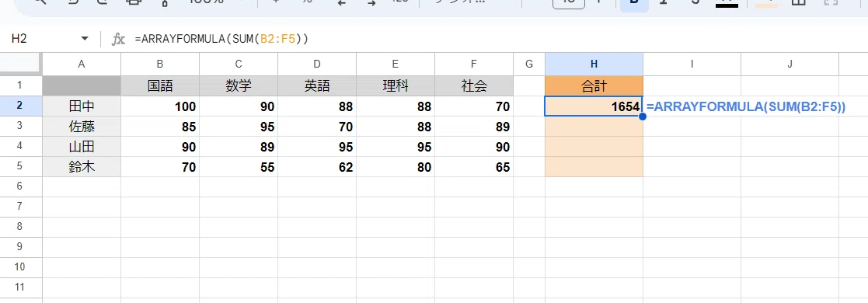Click 田中's 社会 score 70
This screenshot has width=868, height=303.
[x=474, y=106]
